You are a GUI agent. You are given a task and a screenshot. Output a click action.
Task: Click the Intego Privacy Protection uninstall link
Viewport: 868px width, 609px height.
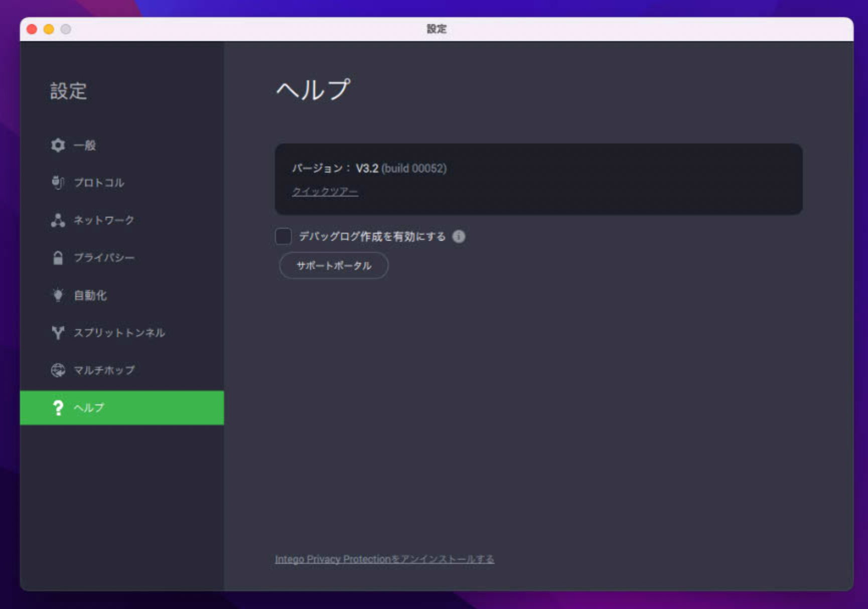(x=384, y=559)
